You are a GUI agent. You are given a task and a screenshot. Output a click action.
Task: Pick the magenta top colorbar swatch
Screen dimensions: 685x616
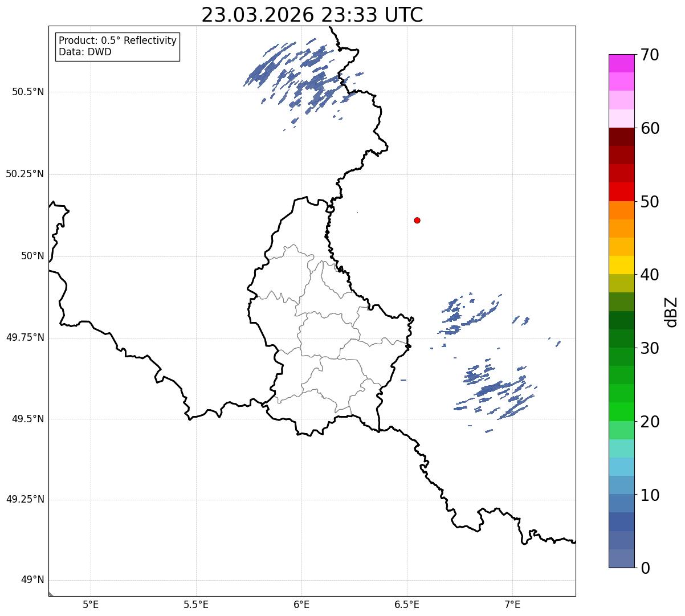tap(621, 63)
